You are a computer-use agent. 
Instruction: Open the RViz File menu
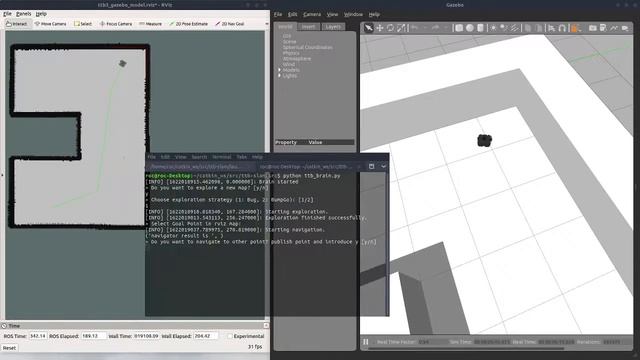[7, 13]
